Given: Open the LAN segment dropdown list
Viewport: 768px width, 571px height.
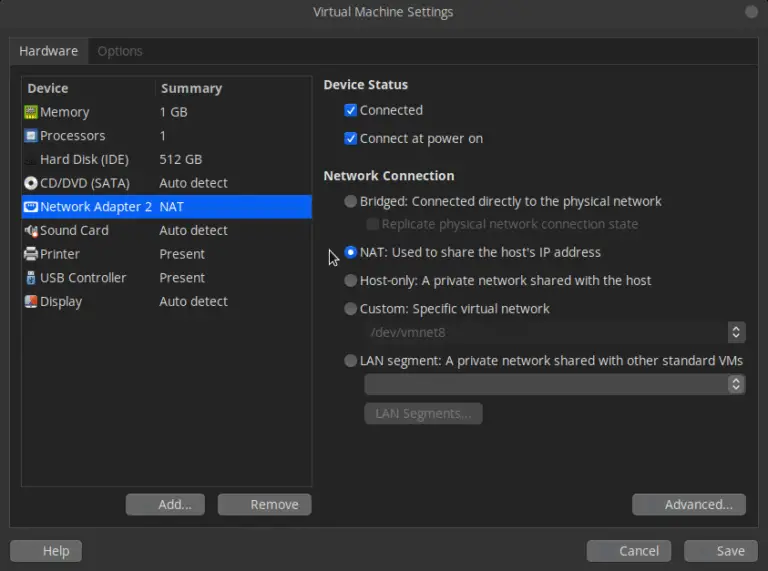Looking at the screenshot, I should [555, 384].
